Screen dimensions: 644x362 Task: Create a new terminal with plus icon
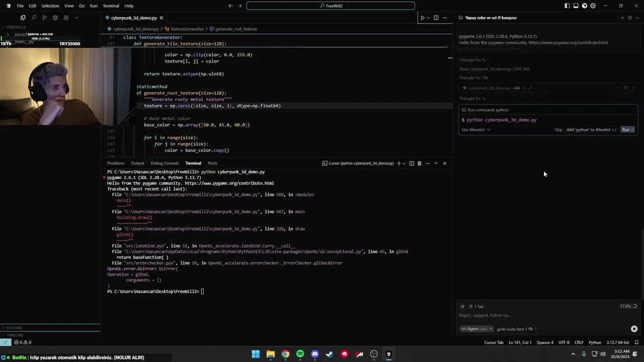click(x=398, y=163)
